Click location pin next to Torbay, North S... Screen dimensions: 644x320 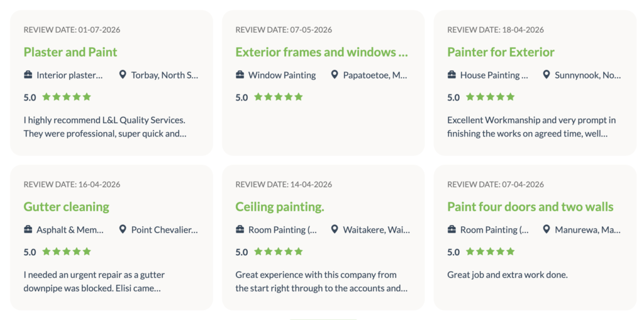123,75
